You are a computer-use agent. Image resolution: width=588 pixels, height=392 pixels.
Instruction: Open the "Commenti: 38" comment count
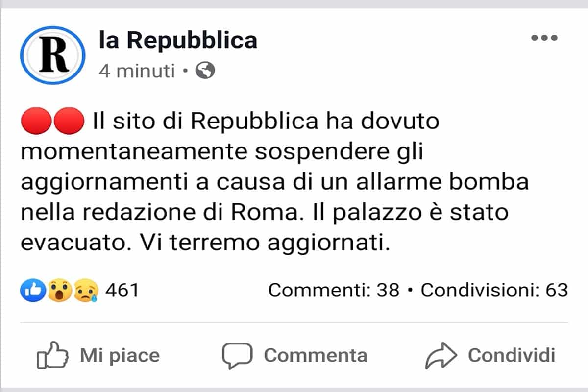click(334, 291)
